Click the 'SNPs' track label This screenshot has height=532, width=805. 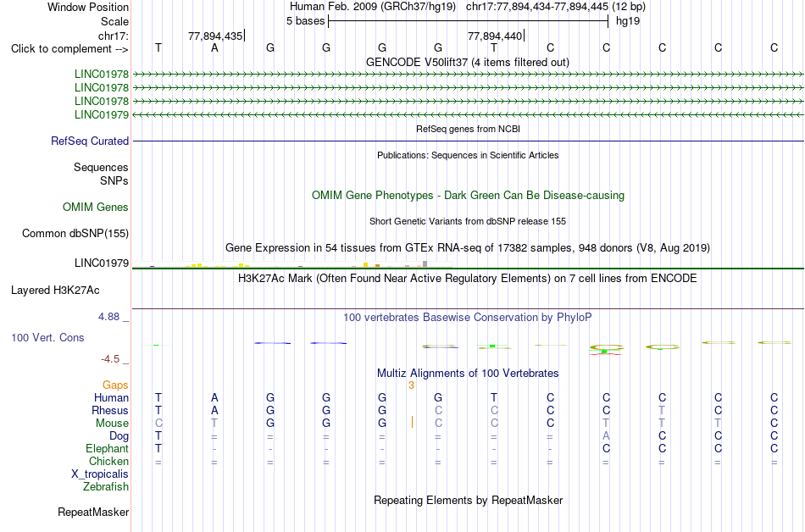pos(114,180)
